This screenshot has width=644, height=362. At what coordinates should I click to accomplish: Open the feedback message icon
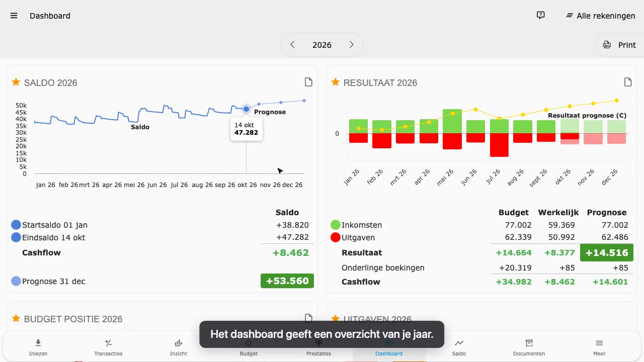pyautogui.click(x=541, y=16)
